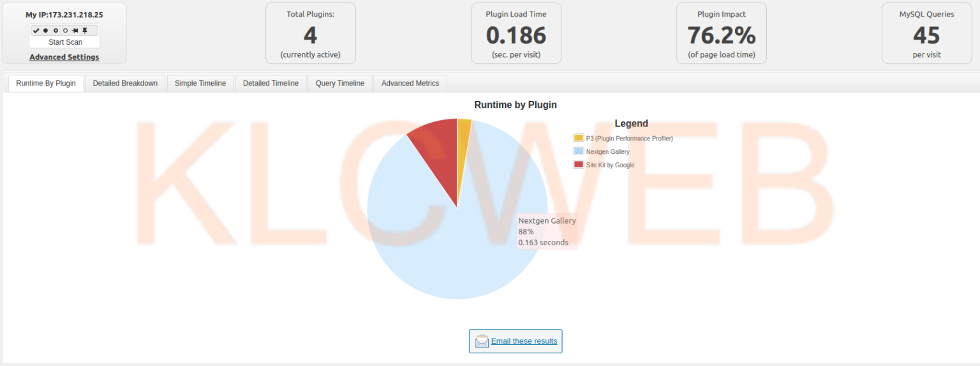Click the checkmark icon above Start Scan
This screenshot has height=366, width=980.
(36, 31)
